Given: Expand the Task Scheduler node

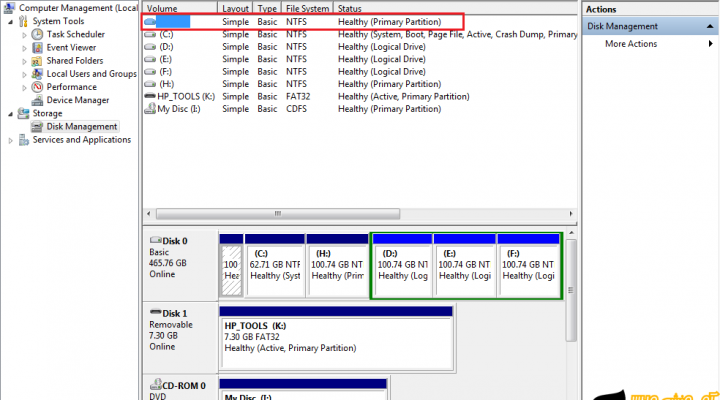Looking at the screenshot, I should [24, 35].
